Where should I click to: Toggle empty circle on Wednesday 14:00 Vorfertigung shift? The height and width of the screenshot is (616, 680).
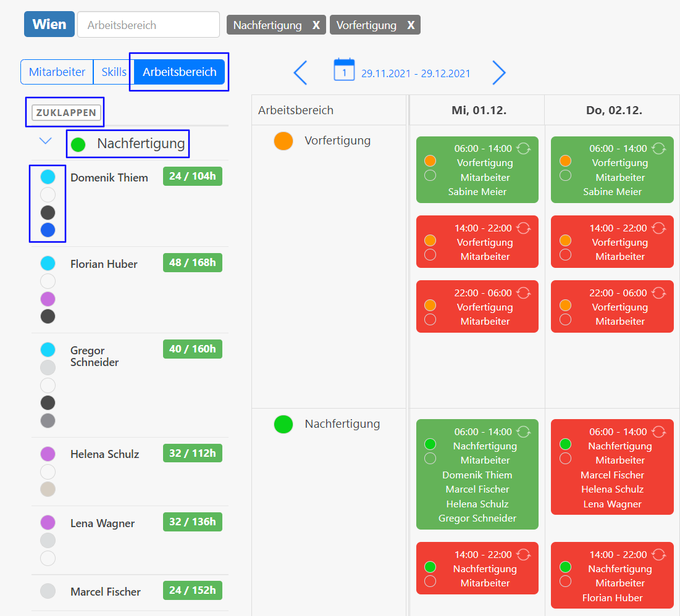(430, 255)
